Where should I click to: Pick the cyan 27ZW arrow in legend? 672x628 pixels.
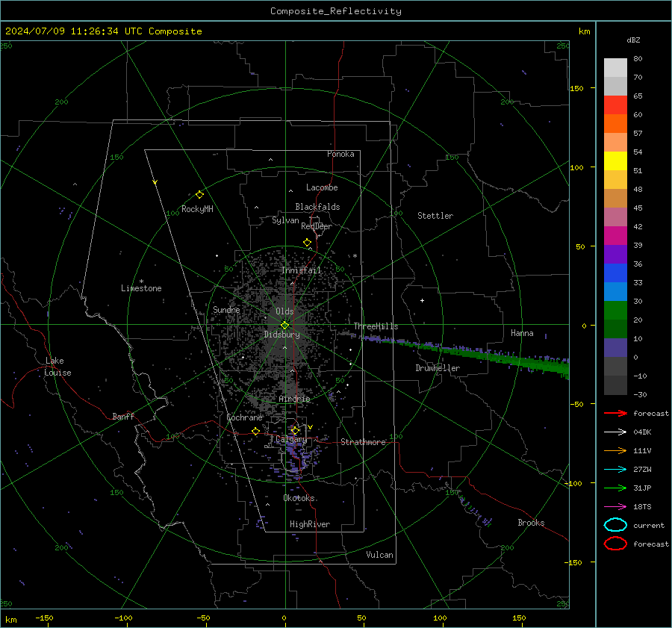[x=615, y=470]
